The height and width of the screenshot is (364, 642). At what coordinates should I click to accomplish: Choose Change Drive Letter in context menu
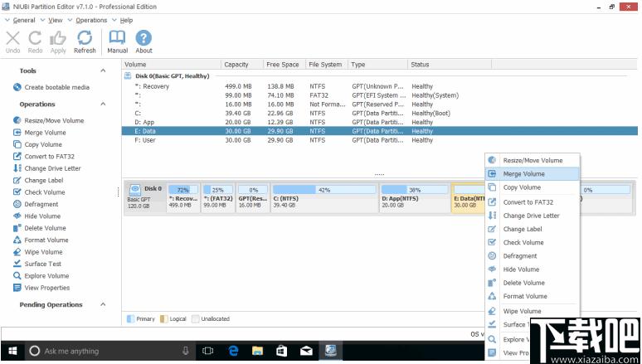coord(533,216)
